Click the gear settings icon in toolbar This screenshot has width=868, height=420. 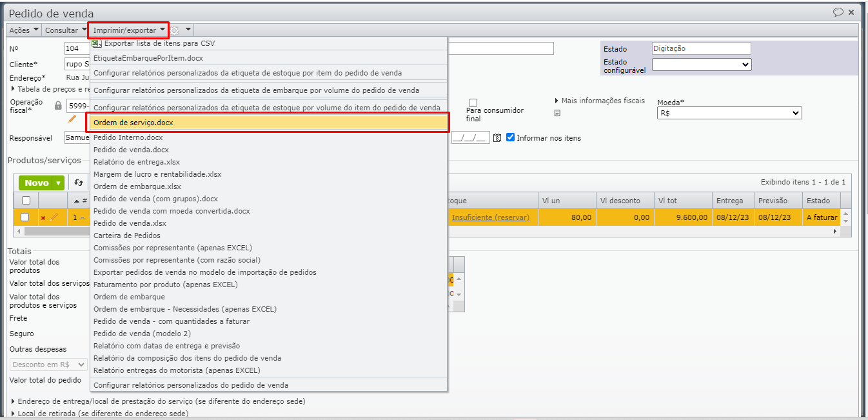175,30
